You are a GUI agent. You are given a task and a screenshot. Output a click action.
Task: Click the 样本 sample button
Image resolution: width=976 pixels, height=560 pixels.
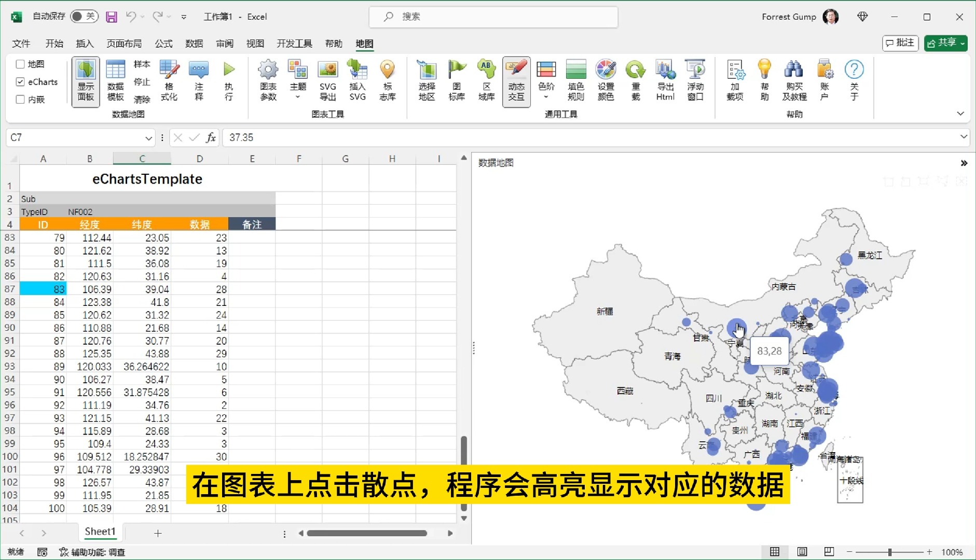[x=142, y=64]
